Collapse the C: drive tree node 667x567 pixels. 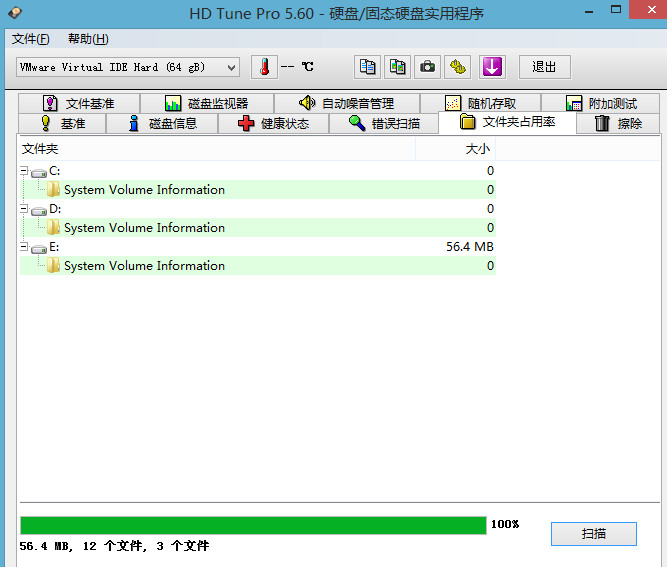[24, 171]
